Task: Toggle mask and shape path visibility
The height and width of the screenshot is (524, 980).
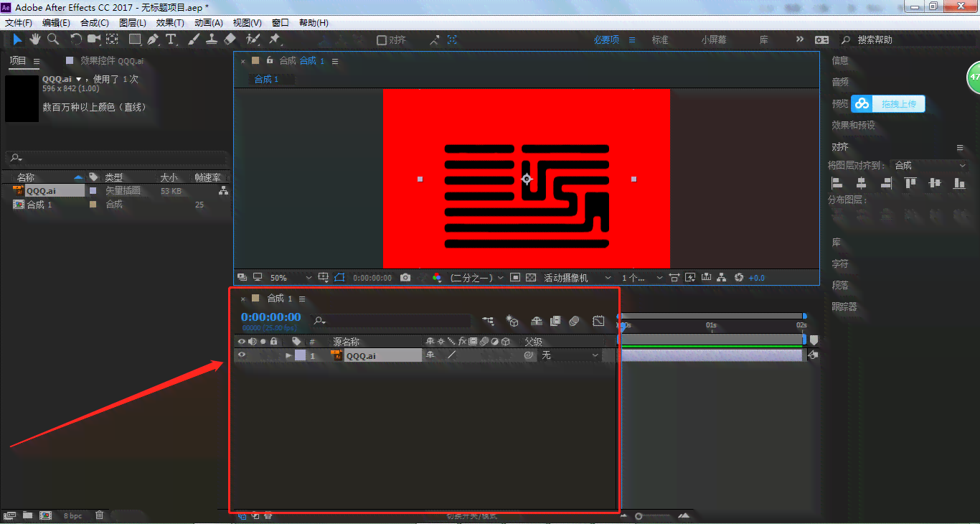Action: (339, 278)
